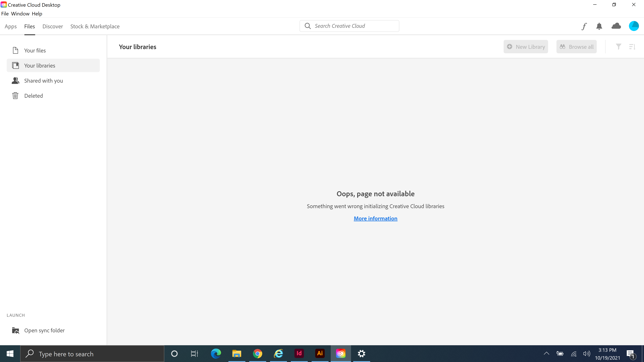This screenshot has height=362, width=644.
Task: Open the Stock & Marketplace tab
Action: [95, 26]
